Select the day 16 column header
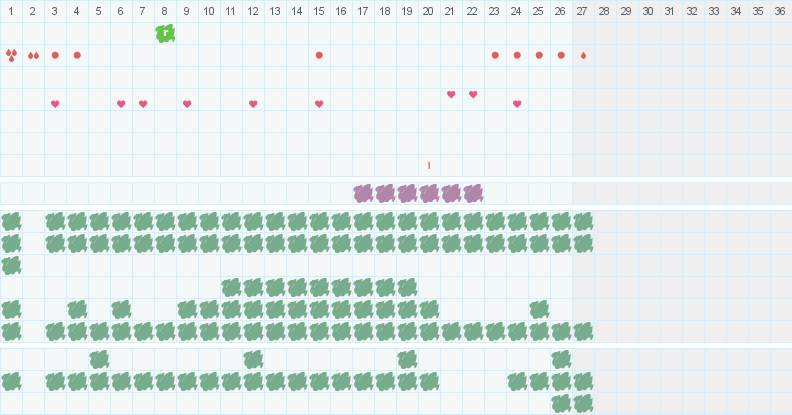Screen dimensions: 792x415 [341, 11]
